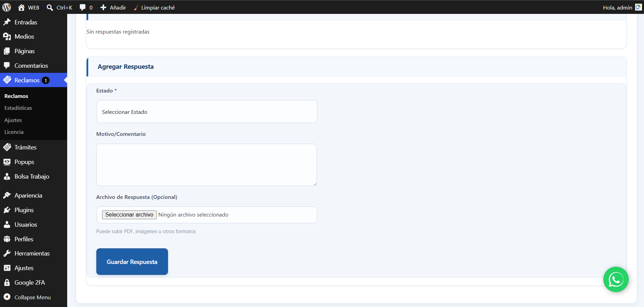Click Collapse Menu text

click(x=33, y=297)
